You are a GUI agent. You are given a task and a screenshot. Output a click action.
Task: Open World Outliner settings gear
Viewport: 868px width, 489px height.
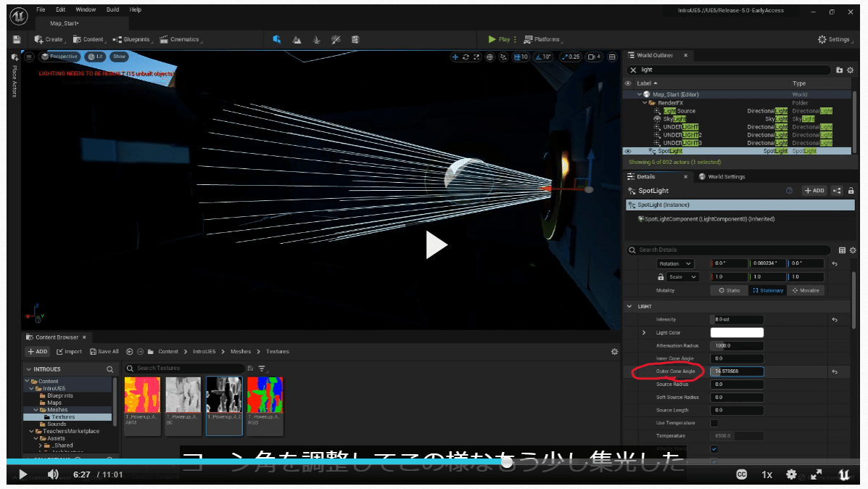click(x=851, y=70)
